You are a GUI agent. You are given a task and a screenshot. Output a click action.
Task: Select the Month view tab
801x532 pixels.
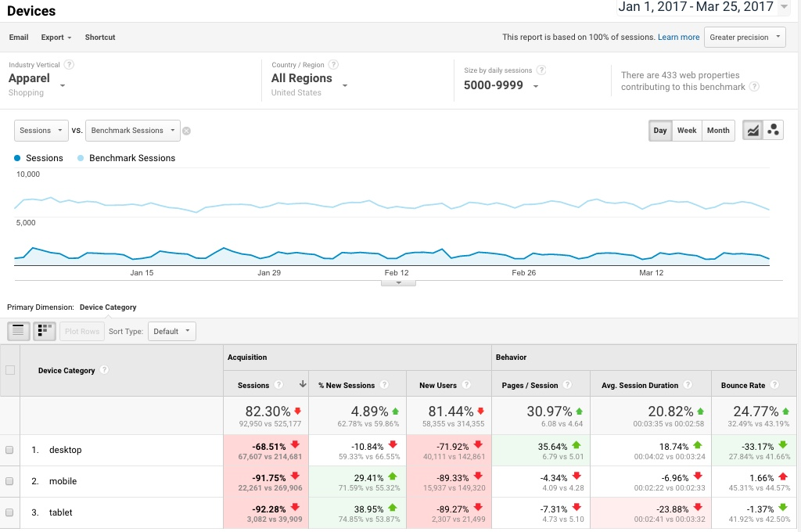717,130
